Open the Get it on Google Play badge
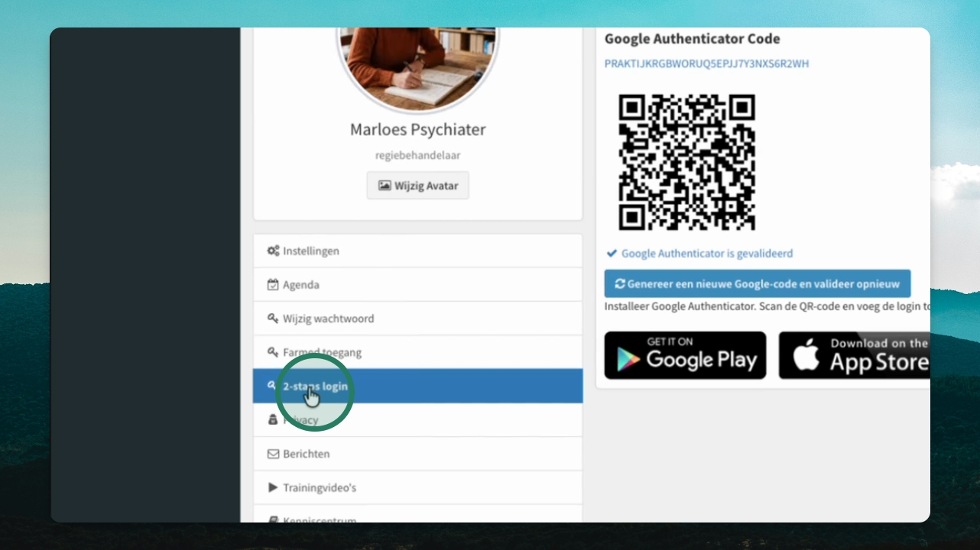Viewport: 980px width, 550px height. pos(685,355)
